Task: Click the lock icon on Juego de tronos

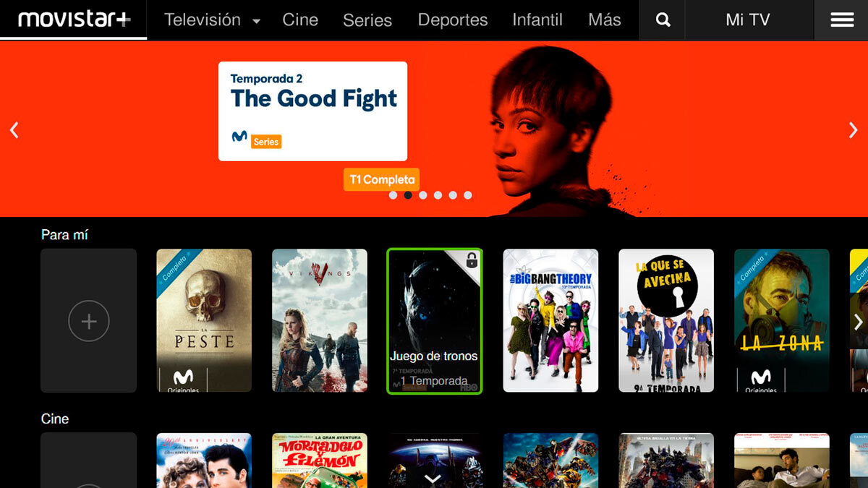Action: pos(472,260)
